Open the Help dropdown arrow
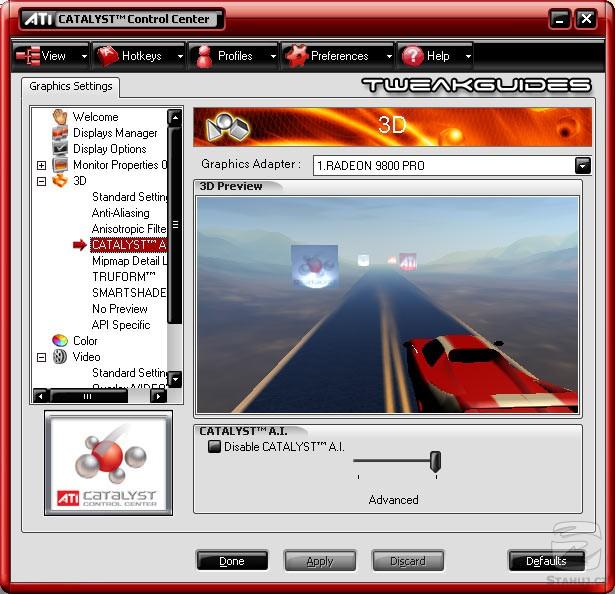The height and width of the screenshot is (594, 615). pyautogui.click(x=468, y=56)
